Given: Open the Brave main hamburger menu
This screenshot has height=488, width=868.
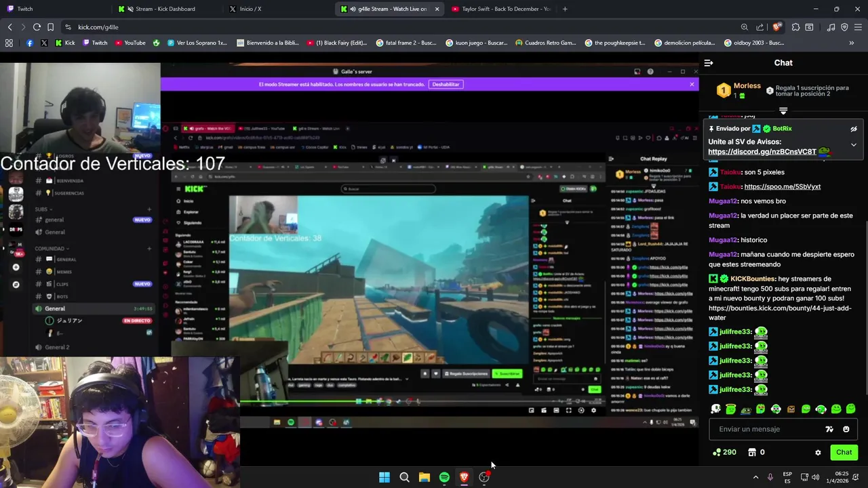Looking at the screenshot, I should click(858, 27).
